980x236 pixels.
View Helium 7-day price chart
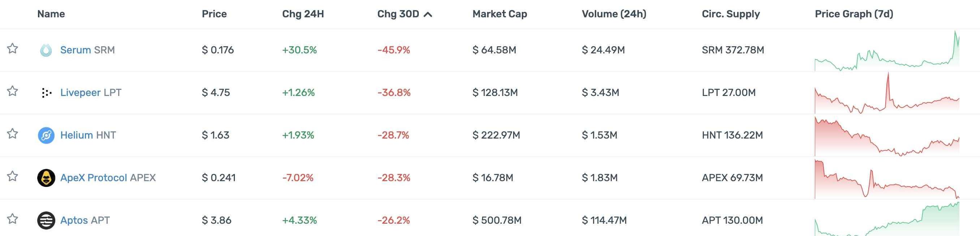887,136
